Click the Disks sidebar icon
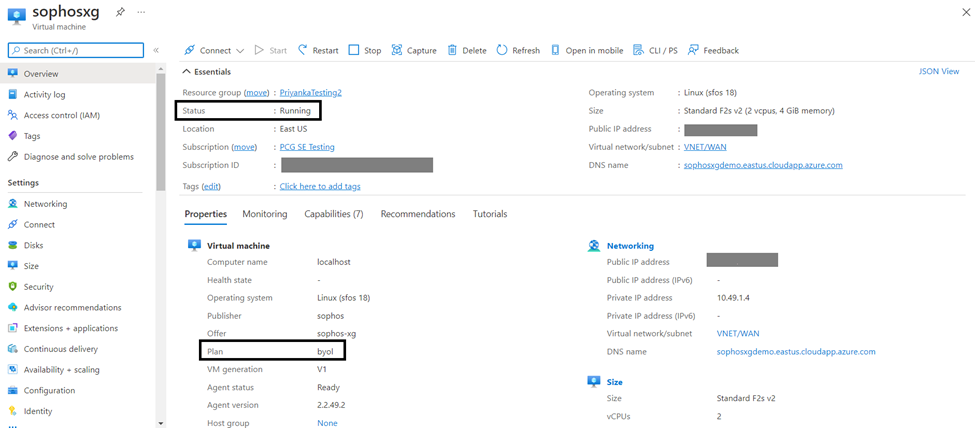Viewport: 975px width, 428px height. click(x=12, y=245)
